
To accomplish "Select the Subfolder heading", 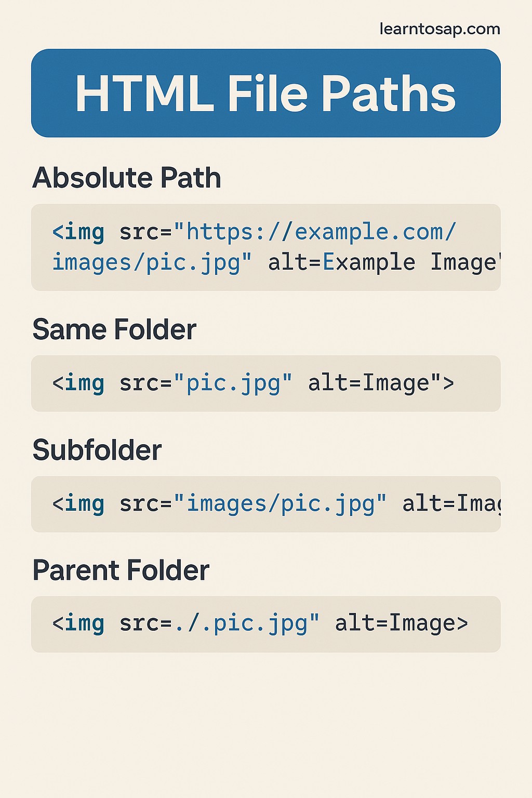I will (97, 450).
